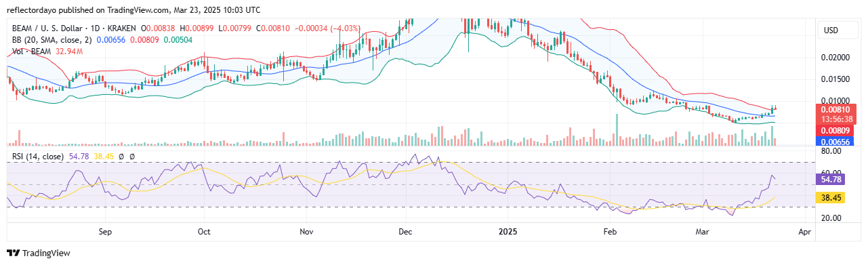Screen dimensions: 868x265
Task: Click the Dec label on the time axis
Action: tap(405, 232)
